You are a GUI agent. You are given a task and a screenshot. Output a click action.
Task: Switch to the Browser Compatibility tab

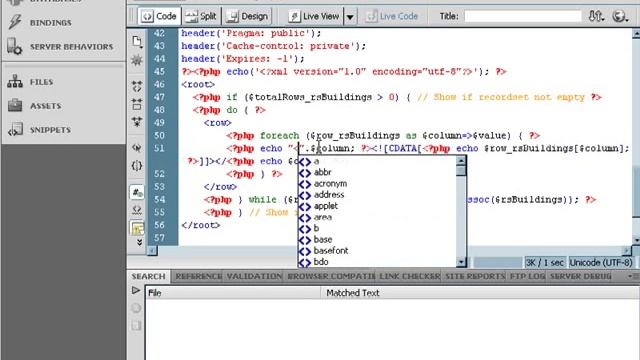click(331, 276)
